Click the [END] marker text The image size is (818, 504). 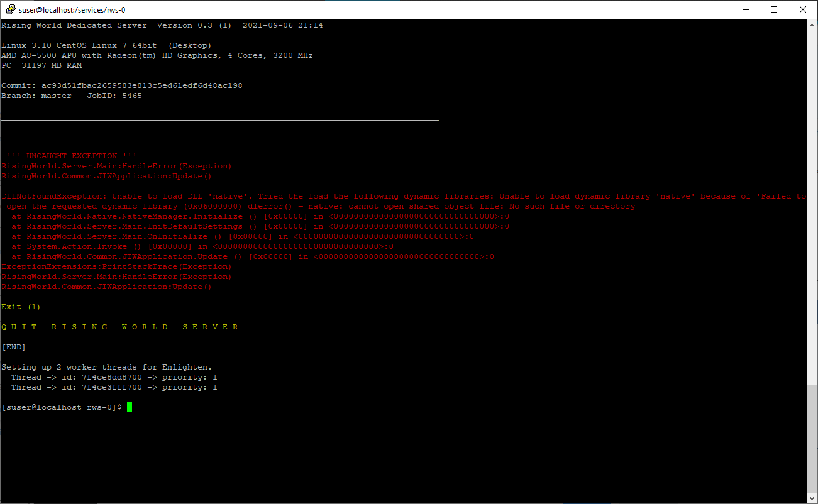click(13, 347)
